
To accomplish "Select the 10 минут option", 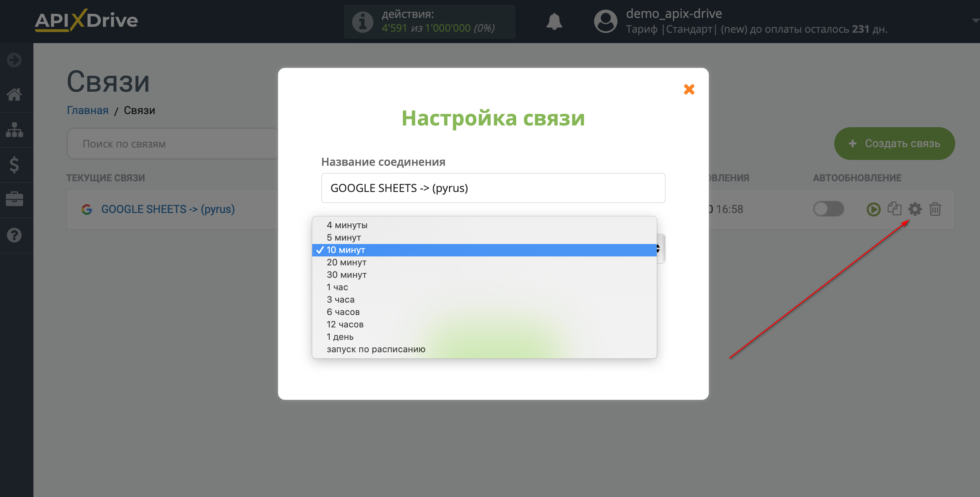I will coord(484,250).
